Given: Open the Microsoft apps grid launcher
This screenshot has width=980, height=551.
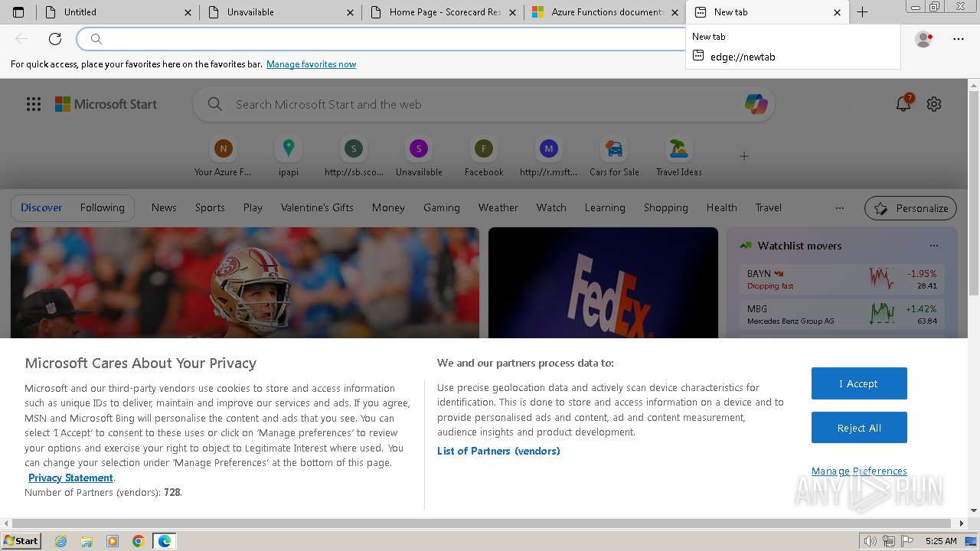Looking at the screenshot, I should pyautogui.click(x=34, y=104).
